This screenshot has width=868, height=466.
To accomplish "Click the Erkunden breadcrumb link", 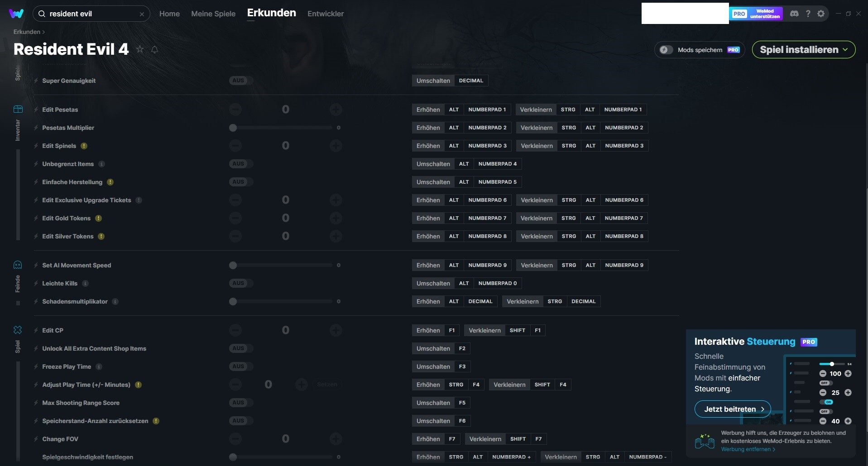I will (x=27, y=32).
